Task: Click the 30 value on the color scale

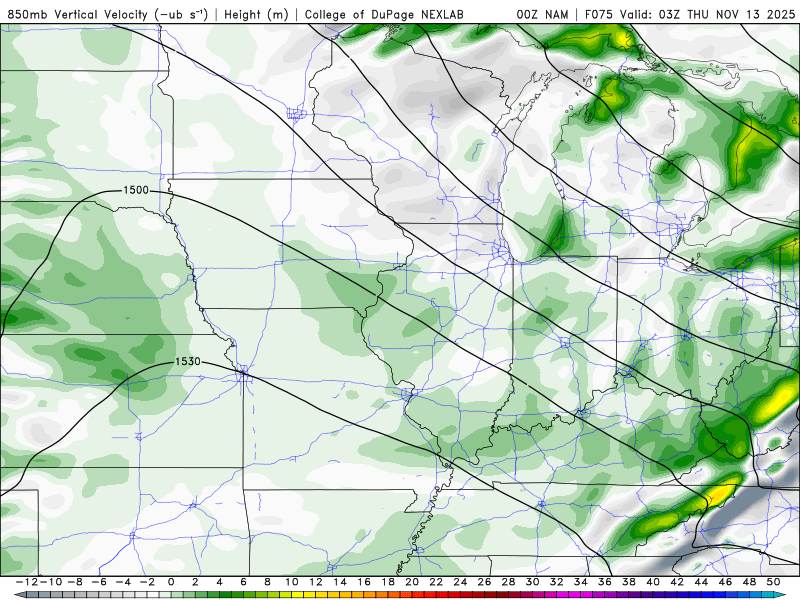Action: (x=533, y=582)
